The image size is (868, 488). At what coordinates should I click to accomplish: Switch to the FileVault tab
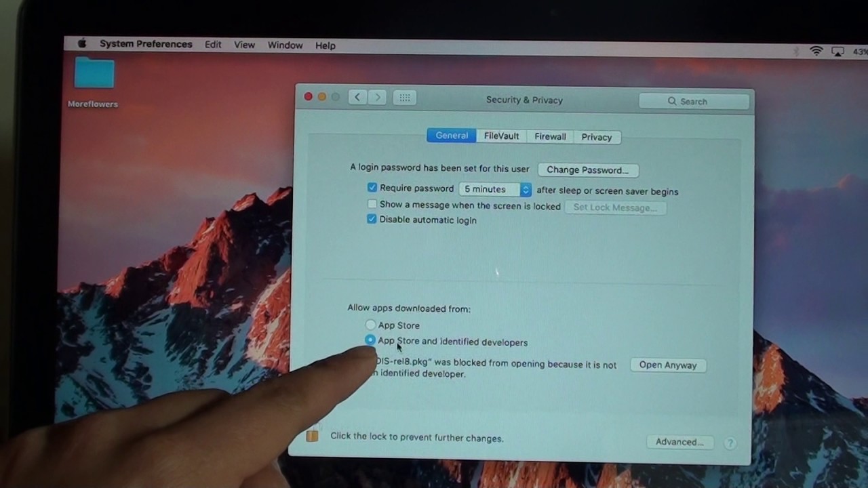point(501,136)
